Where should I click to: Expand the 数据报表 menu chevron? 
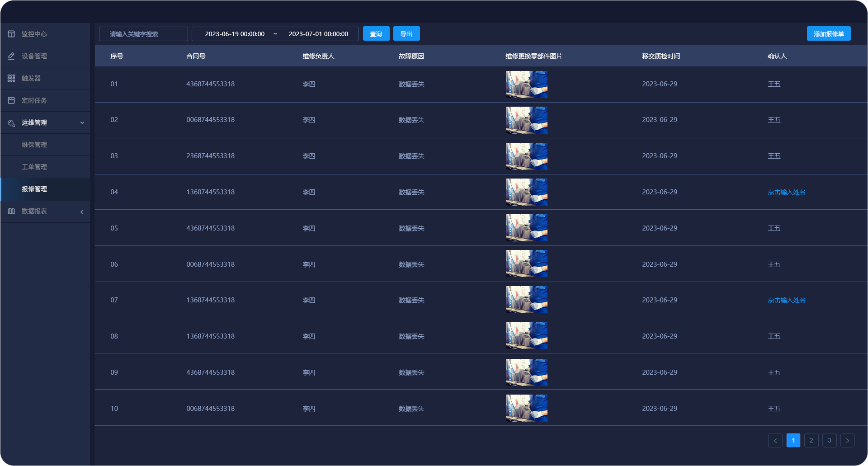82,212
